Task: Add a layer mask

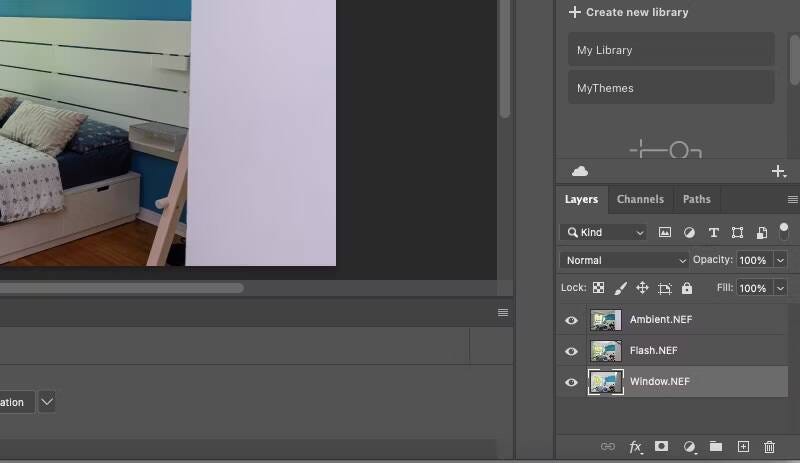Action: pos(661,447)
